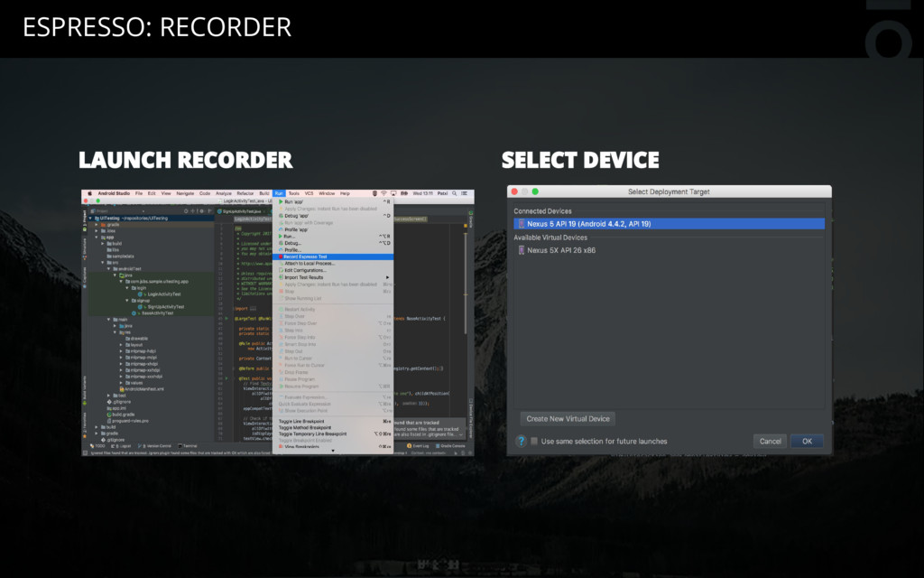This screenshot has width=924, height=578.
Task: Open SignUpActivityTest in project tree
Action: coord(166,307)
